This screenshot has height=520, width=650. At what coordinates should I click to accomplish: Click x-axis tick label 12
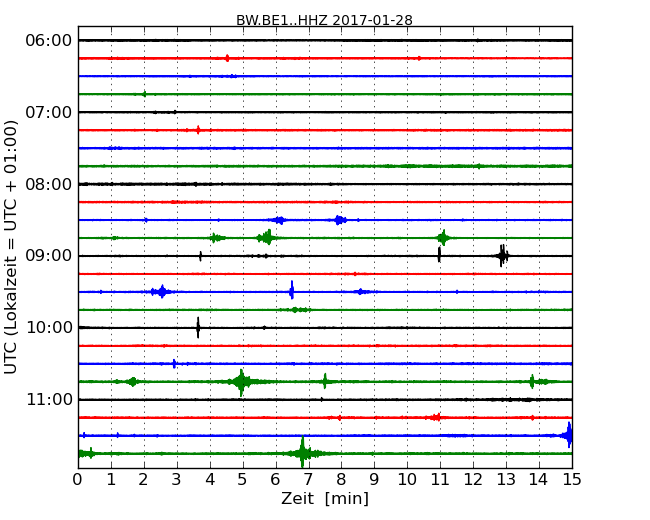473,480
